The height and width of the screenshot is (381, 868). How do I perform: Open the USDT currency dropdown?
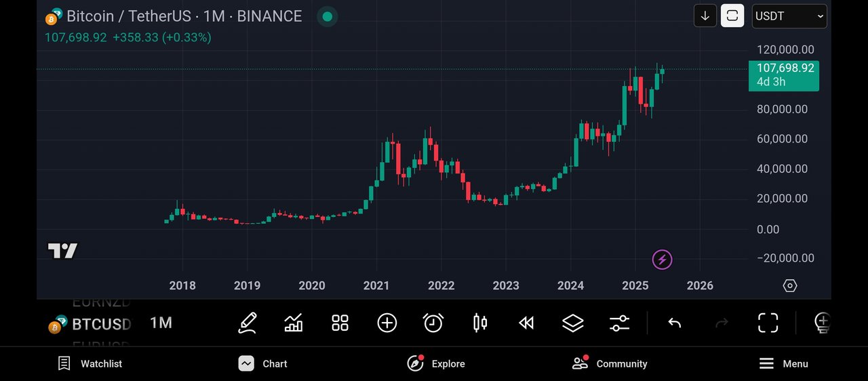pos(789,16)
